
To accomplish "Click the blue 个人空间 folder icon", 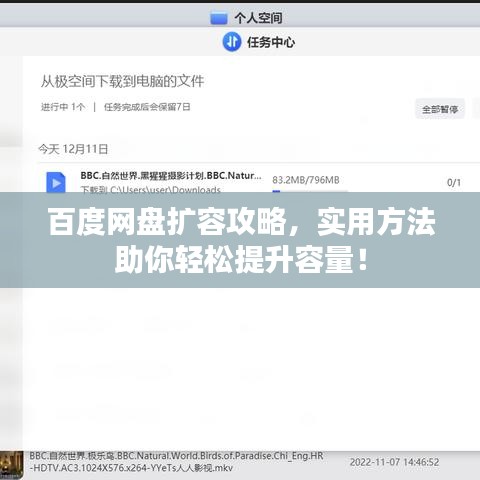I will [219, 18].
